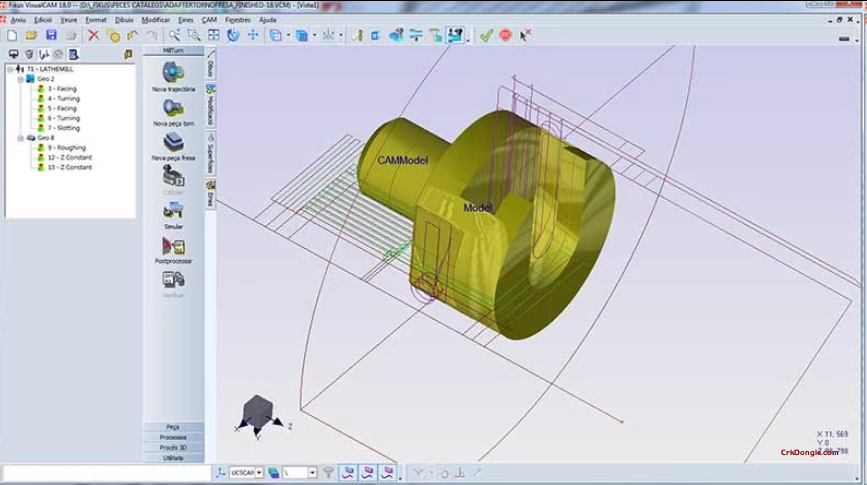Click the Nova peça torn icon
Screen dimensions: 867x485
point(173,109)
